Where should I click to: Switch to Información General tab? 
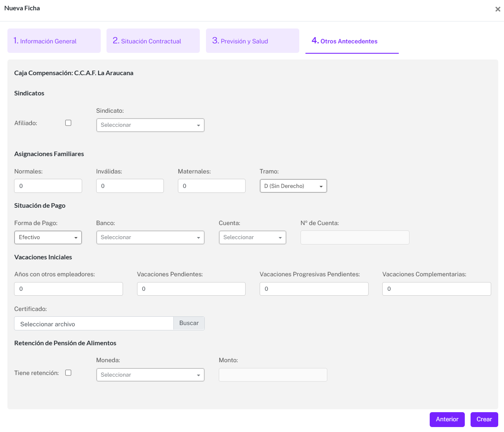point(54,41)
